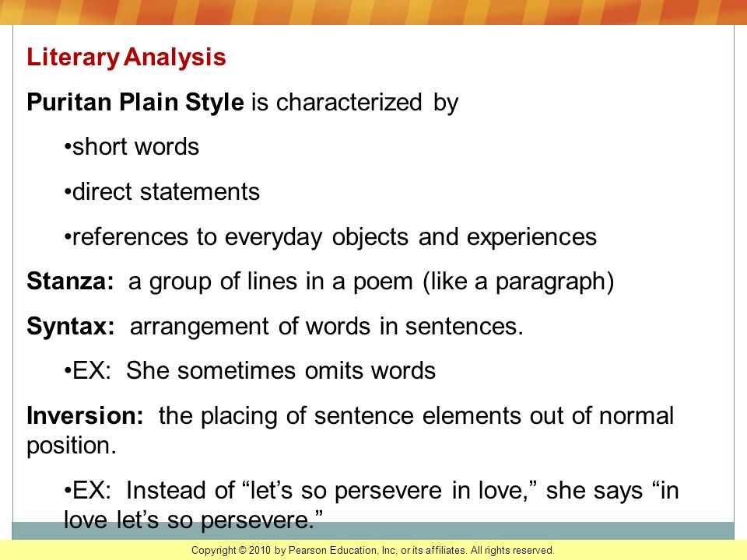Click the Literary Analysis red heading

click(x=126, y=58)
